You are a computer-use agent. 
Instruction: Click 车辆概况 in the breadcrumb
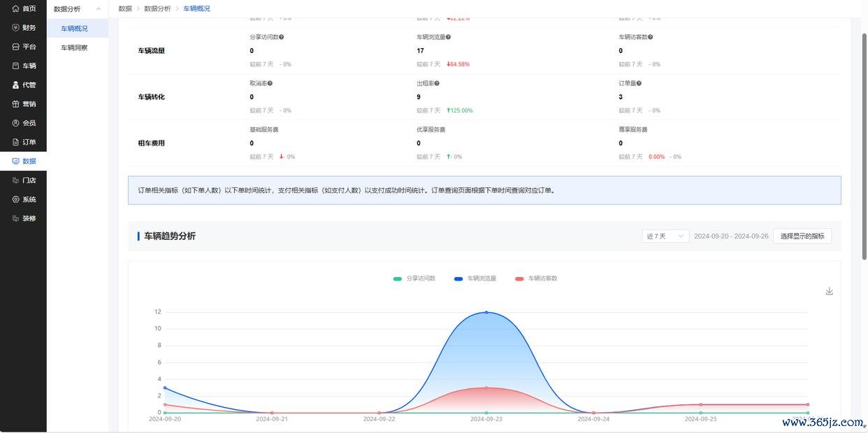pyautogui.click(x=196, y=8)
